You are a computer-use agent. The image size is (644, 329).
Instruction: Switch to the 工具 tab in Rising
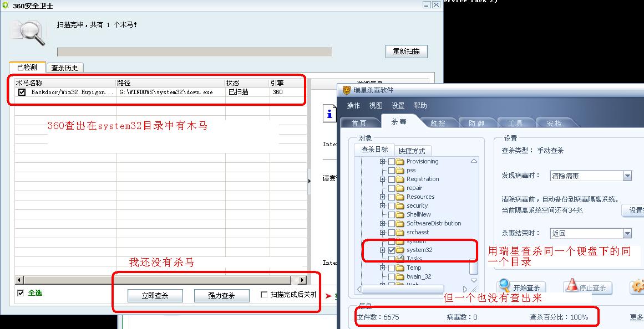(x=515, y=123)
